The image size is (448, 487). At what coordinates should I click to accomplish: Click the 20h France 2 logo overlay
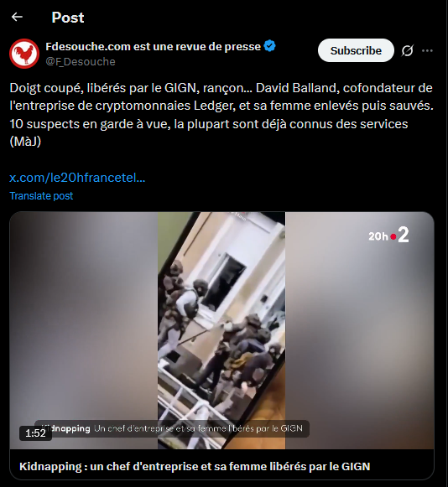pyautogui.click(x=388, y=235)
